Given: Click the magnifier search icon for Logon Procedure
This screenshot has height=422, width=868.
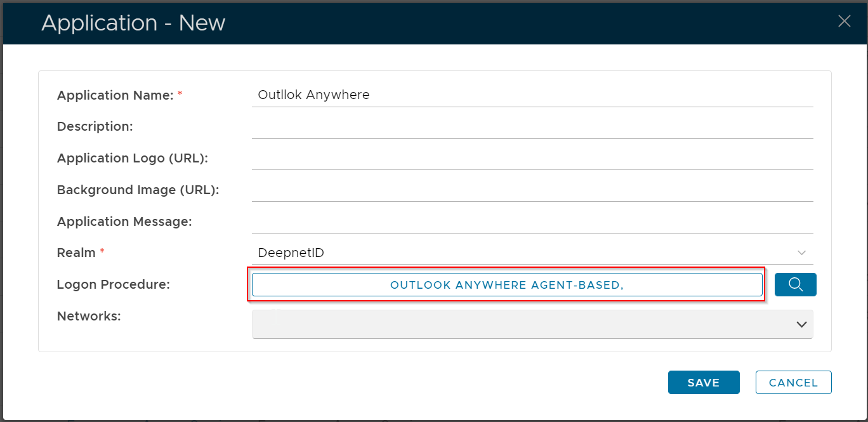Looking at the screenshot, I should 795,284.
